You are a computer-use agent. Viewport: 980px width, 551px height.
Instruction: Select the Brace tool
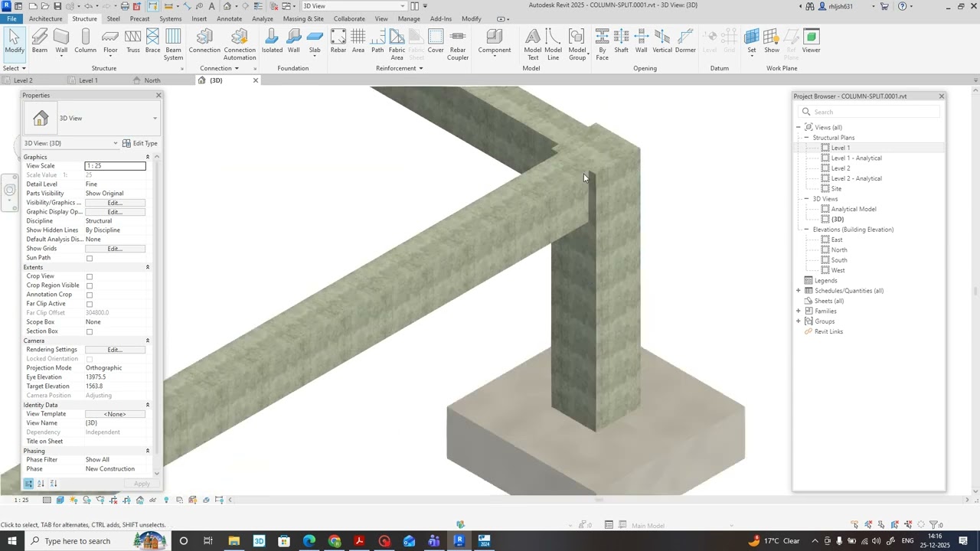coord(152,41)
